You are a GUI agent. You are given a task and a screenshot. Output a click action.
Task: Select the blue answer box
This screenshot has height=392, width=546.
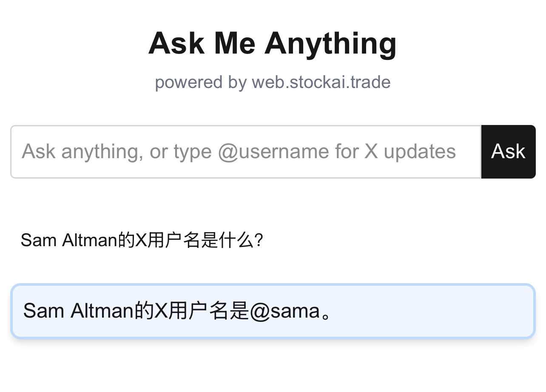point(273,311)
